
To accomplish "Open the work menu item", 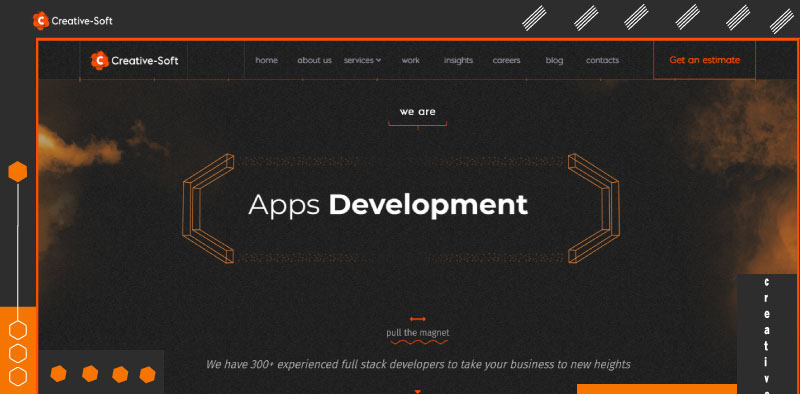I will click(410, 60).
